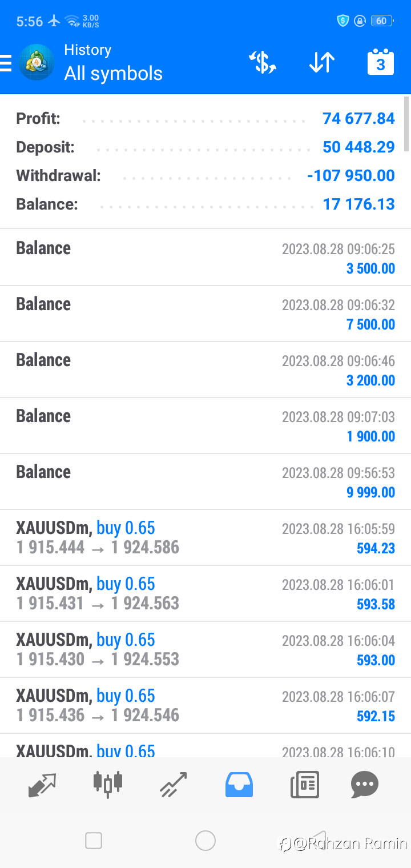The image size is (411, 868).
Task: Tap the MetaTrader app logo
Action: [37, 63]
